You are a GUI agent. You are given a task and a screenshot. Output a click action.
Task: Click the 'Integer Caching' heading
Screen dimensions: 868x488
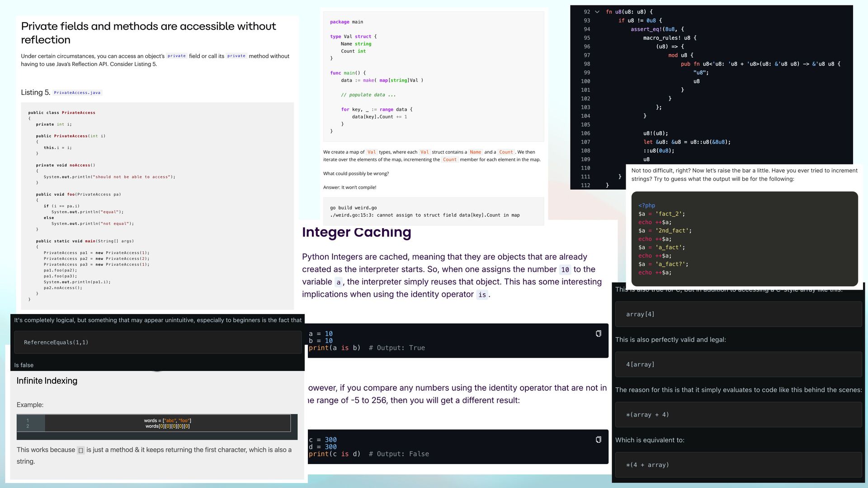point(356,232)
